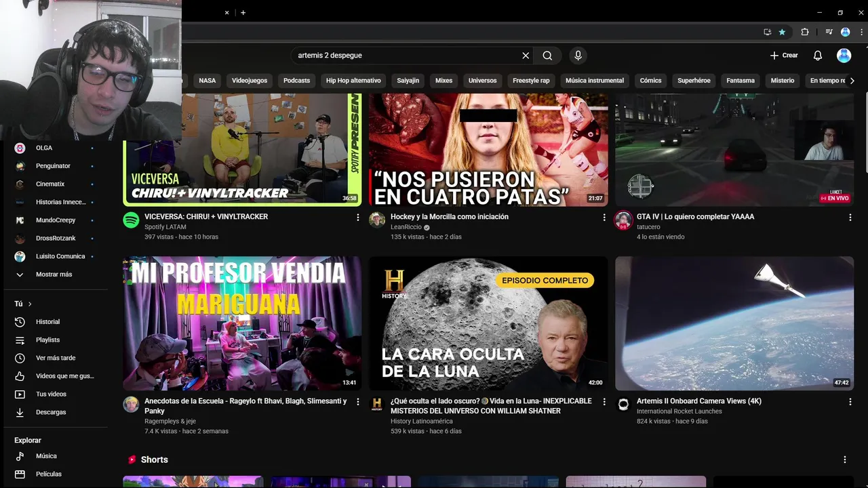
Task: Open International Rocket Launches channel avatar
Action: click(x=623, y=405)
